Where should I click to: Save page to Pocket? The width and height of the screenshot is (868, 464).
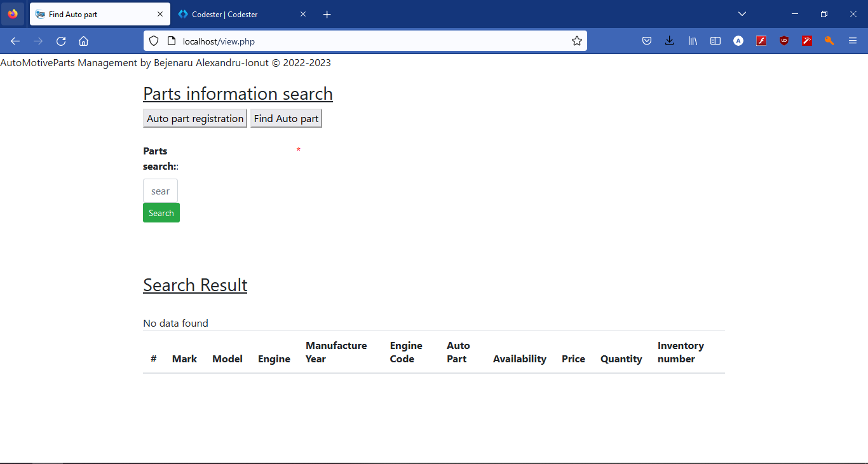pos(646,41)
